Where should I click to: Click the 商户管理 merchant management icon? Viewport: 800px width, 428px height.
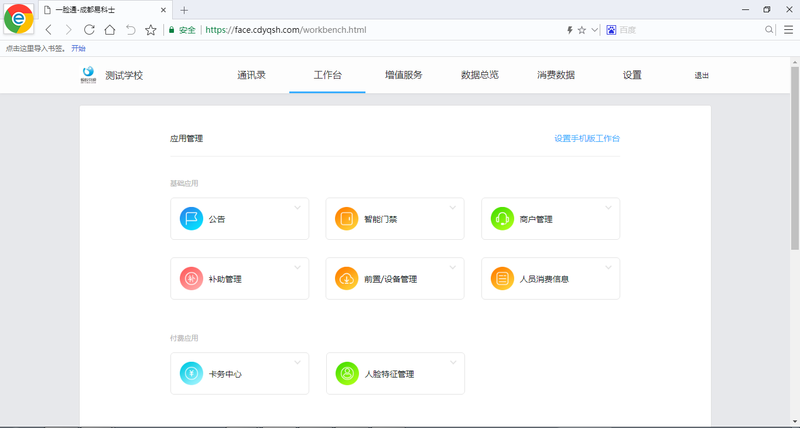tap(502, 219)
